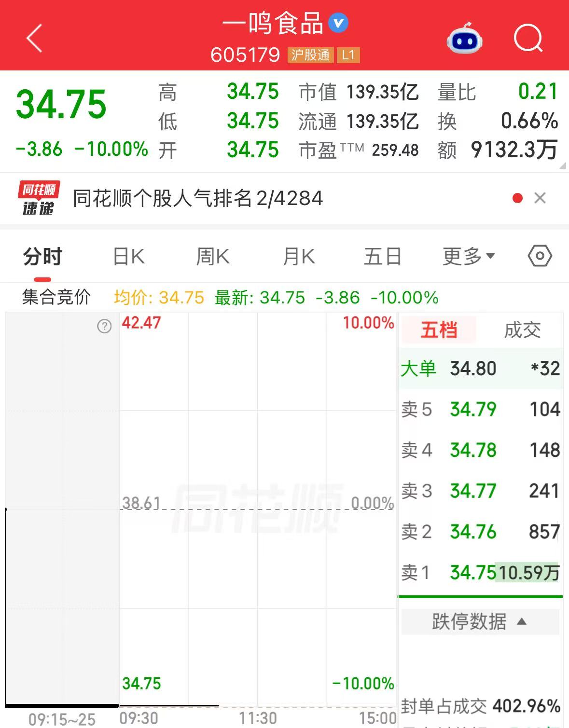Screen dimensions: 569x728
Task: Tap the large current price 34.75
Action: [61, 104]
